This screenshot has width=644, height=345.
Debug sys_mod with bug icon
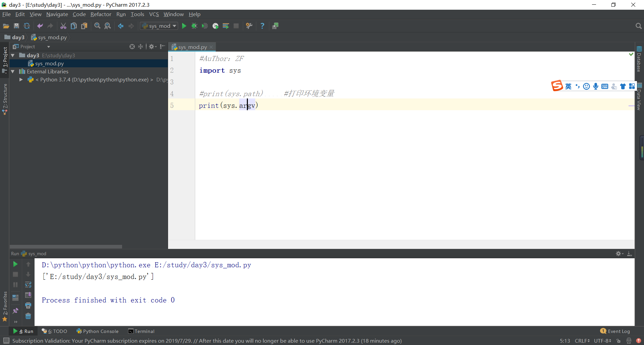coord(194,26)
